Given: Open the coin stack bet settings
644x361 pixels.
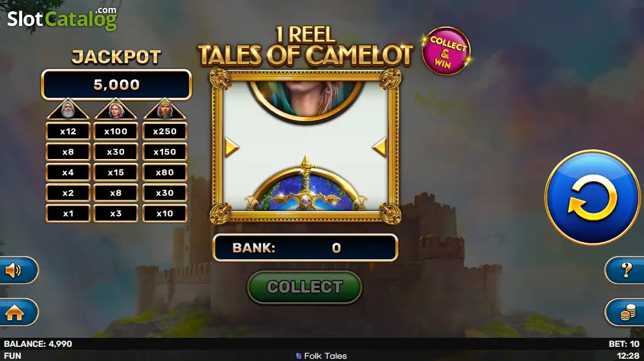Looking at the screenshot, I should point(625,312).
